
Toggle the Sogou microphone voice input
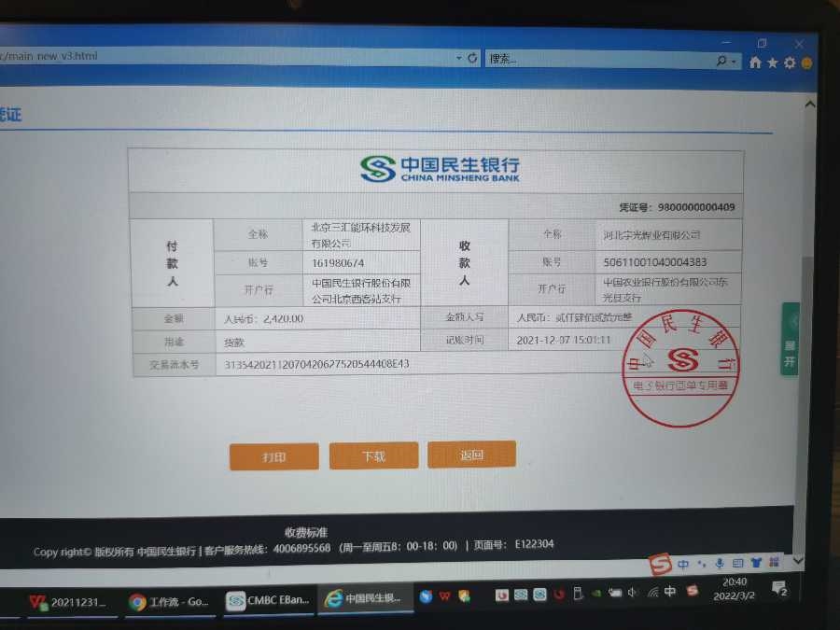(720, 564)
